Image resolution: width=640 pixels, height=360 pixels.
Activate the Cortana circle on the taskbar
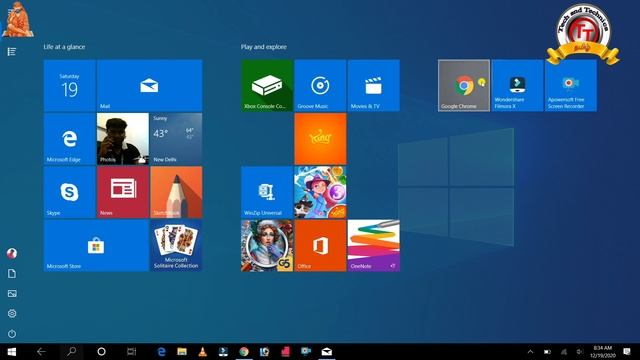(x=101, y=351)
